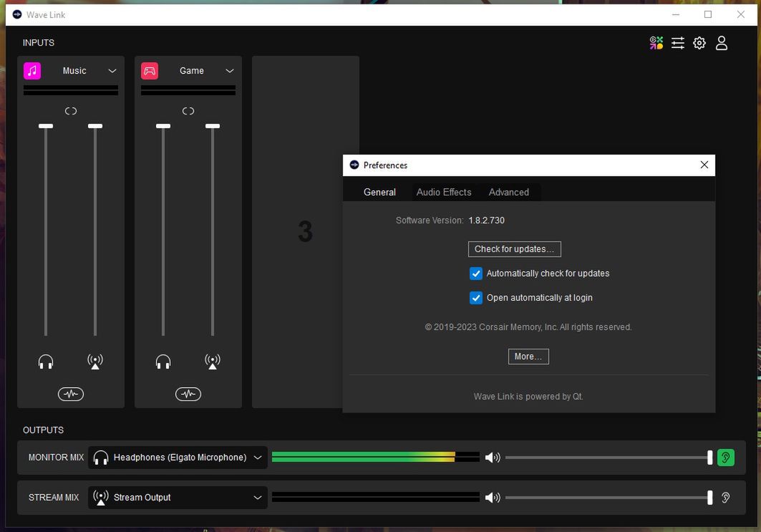Uncheck Open automatically at login
The height and width of the screenshot is (532, 761).
(475, 298)
